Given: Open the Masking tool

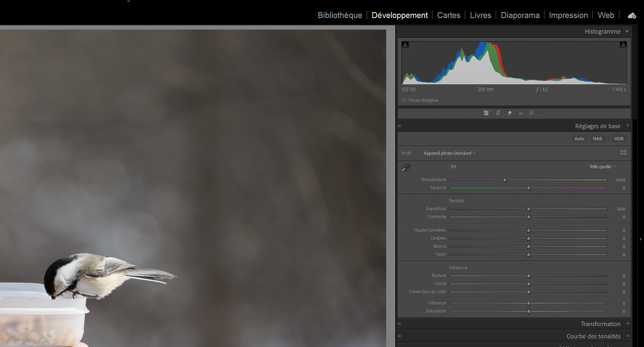Looking at the screenshot, I should (531, 113).
